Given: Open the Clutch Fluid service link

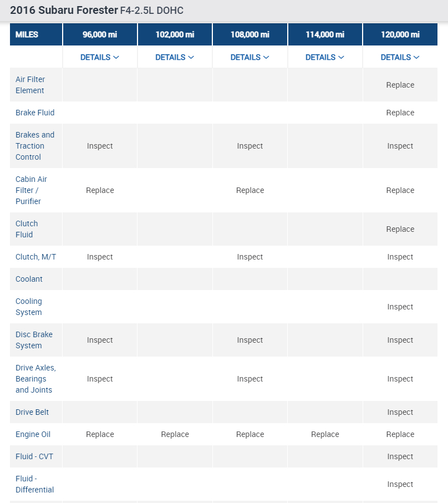Looking at the screenshot, I should click(x=27, y=229).
